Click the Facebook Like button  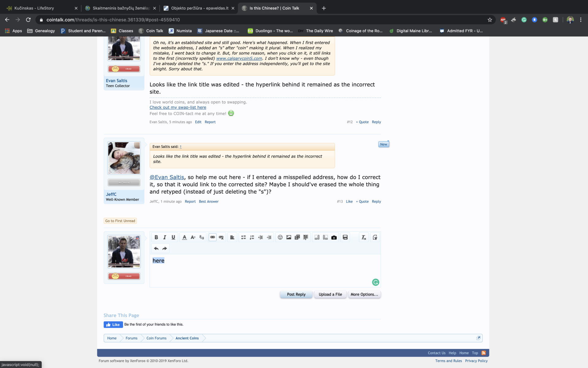pos(113,325)
